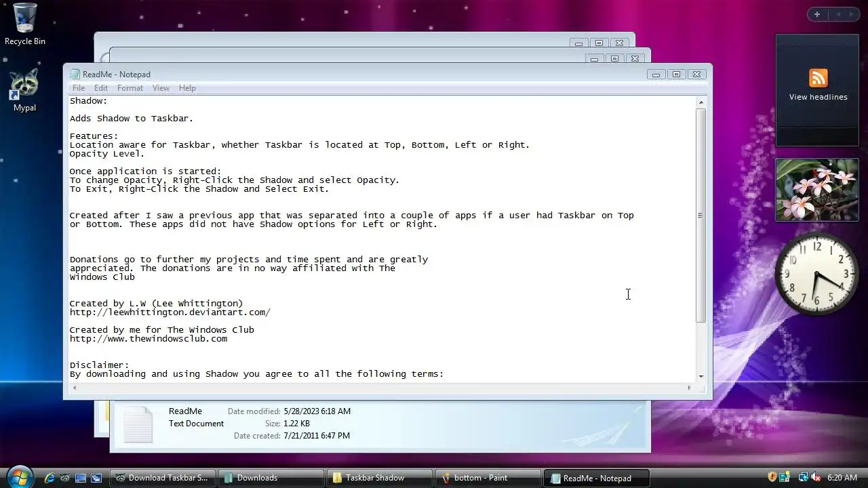Maximize the middle background window
This screenshot has width=868, height=488.
click(614, 59)
